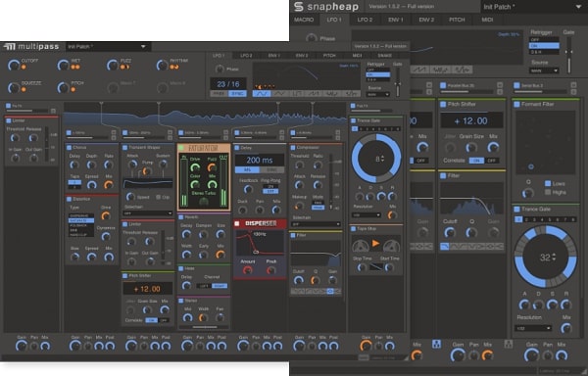
Task: Click the PITCH macro knob in Multipass
Action: pos(63,87)
